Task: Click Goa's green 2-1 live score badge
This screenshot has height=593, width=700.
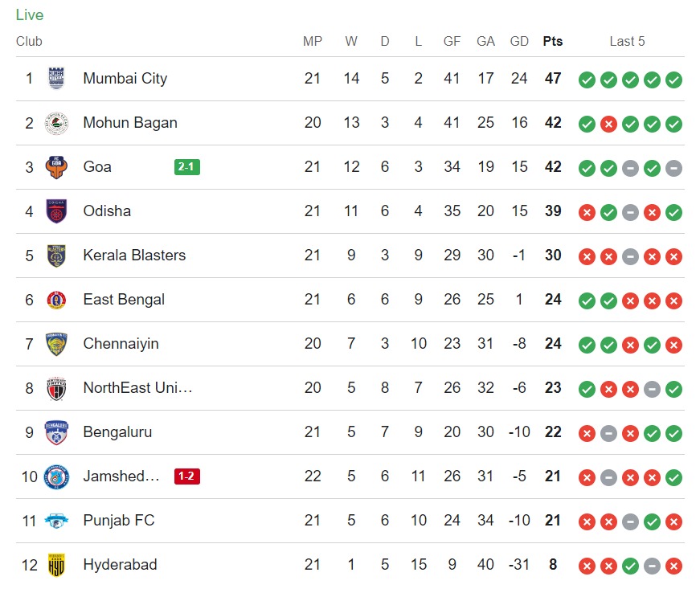Action: [186, 167]
